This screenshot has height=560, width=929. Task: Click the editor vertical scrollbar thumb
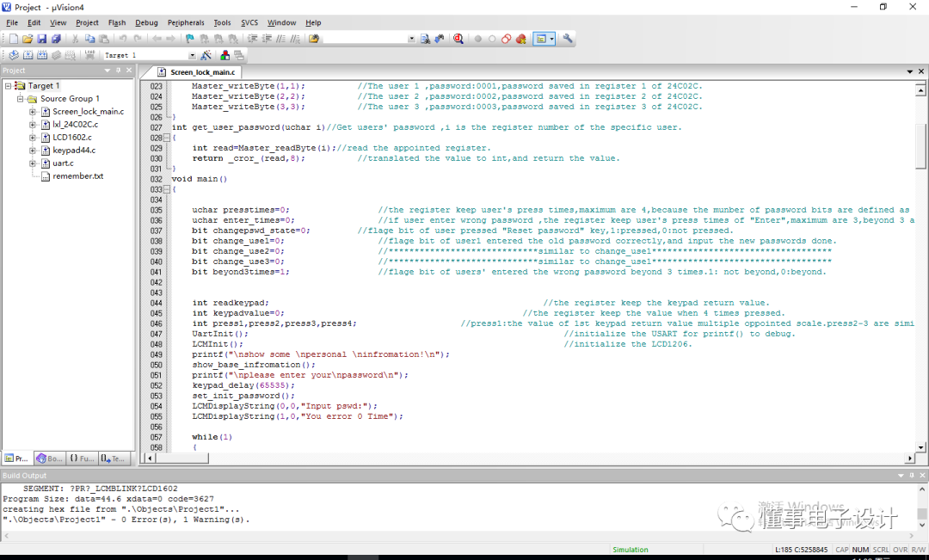pos(920,146)
